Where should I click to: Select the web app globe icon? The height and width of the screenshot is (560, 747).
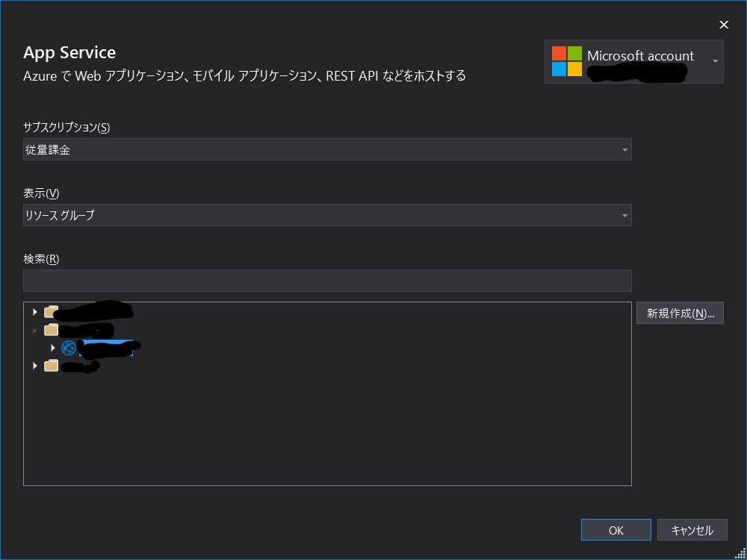coord(69,348)
